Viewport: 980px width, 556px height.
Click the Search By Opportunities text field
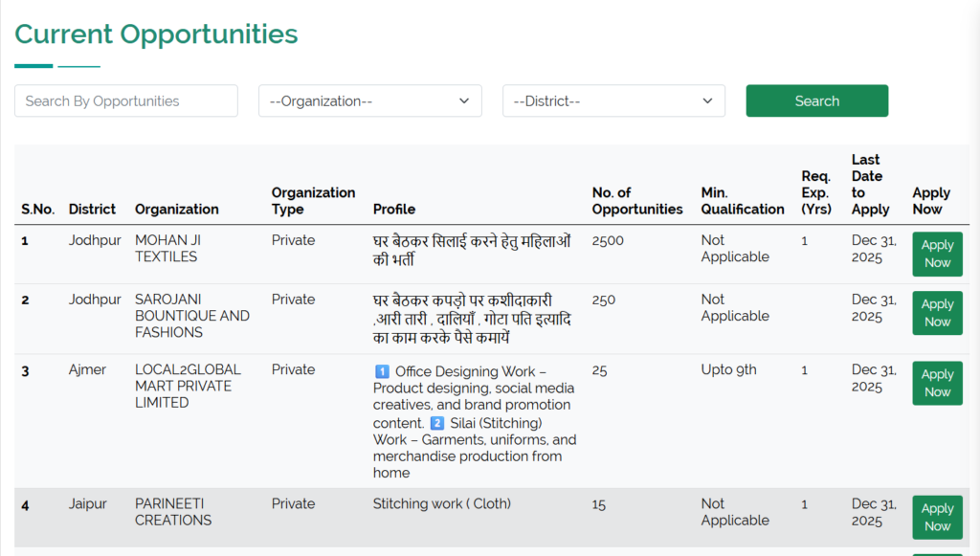(125, 101)
